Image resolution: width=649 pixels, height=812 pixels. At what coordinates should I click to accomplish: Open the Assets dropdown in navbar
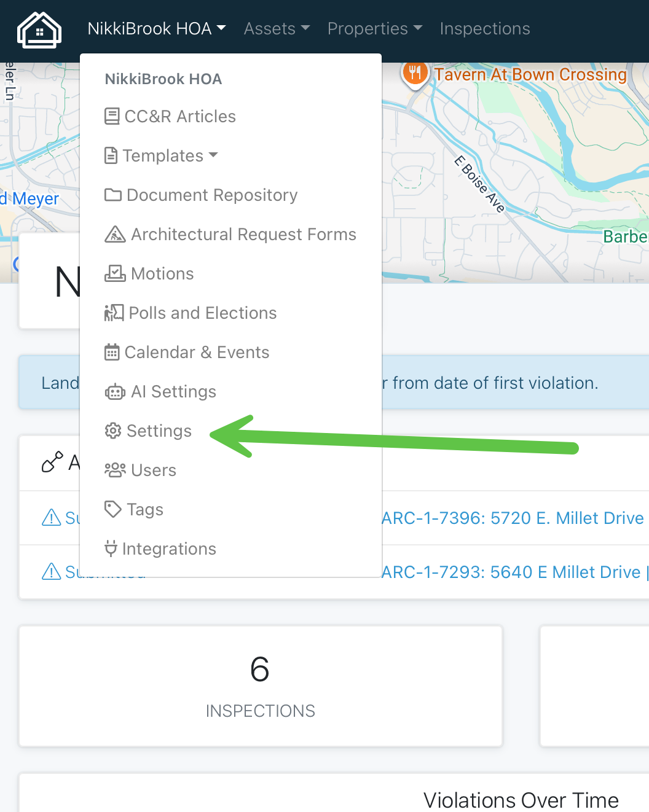pos(277,29)
